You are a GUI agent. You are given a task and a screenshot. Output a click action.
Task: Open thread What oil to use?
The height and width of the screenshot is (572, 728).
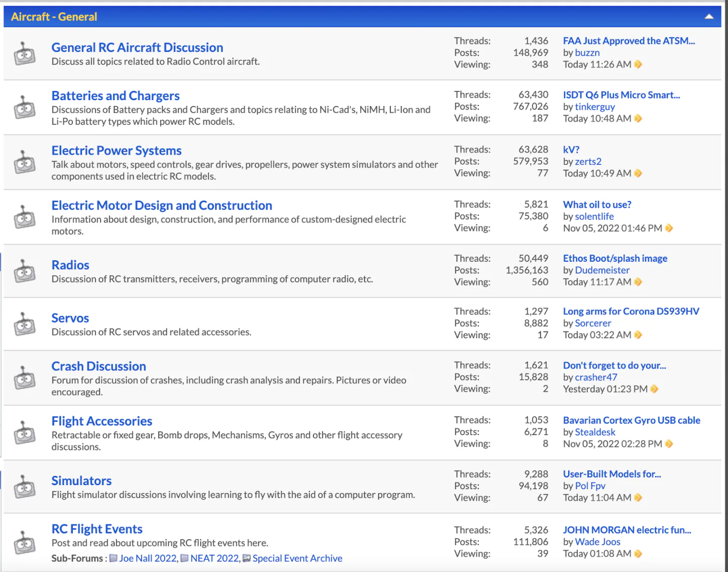[597, 205]
